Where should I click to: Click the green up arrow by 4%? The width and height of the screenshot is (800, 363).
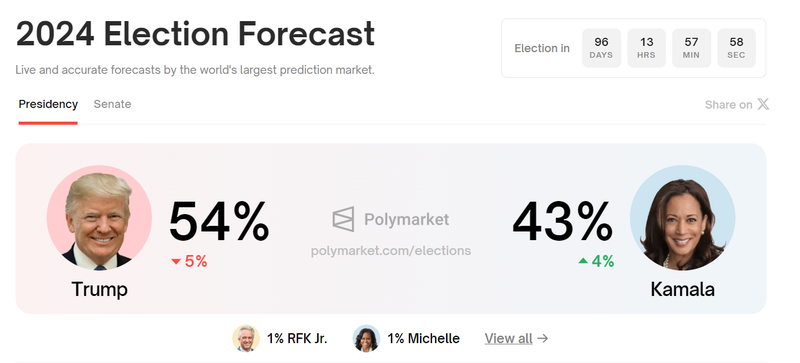tap(583, 261)
